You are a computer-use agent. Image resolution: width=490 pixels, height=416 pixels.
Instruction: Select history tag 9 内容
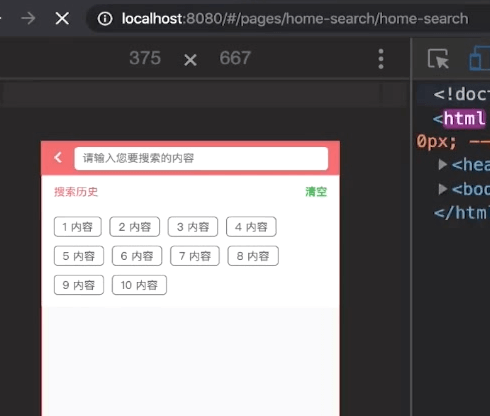(79, 285)
